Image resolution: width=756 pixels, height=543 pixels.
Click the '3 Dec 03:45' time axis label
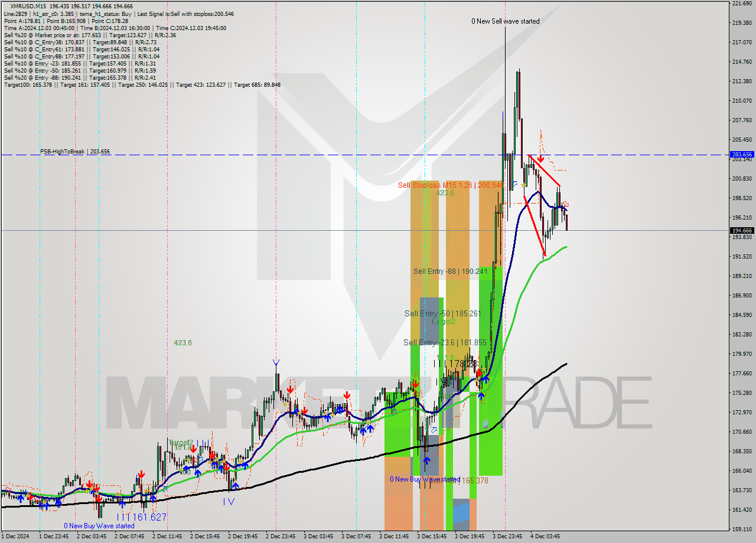point(318,537)
